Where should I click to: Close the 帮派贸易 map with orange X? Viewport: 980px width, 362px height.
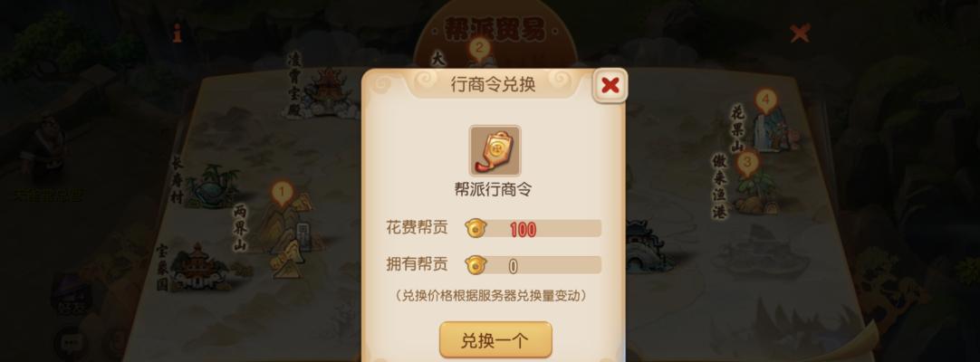pos(800,33)
